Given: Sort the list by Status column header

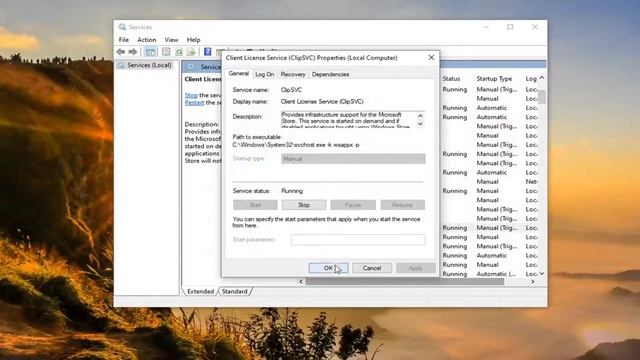Looking at the screenshot, I should click(x=451, y=78).
